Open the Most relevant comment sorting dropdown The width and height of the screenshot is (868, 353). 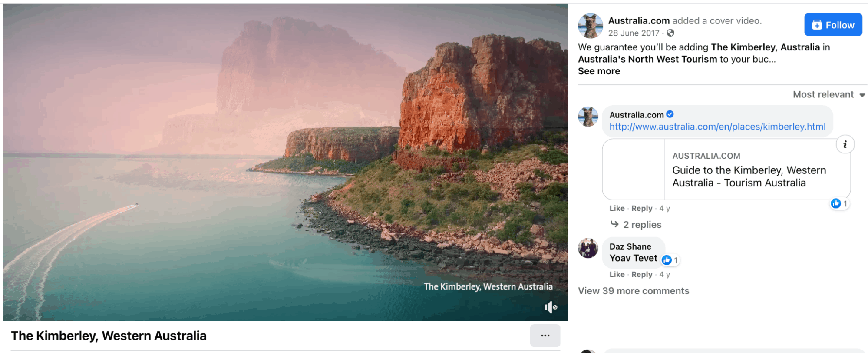[x=828, y=94]
